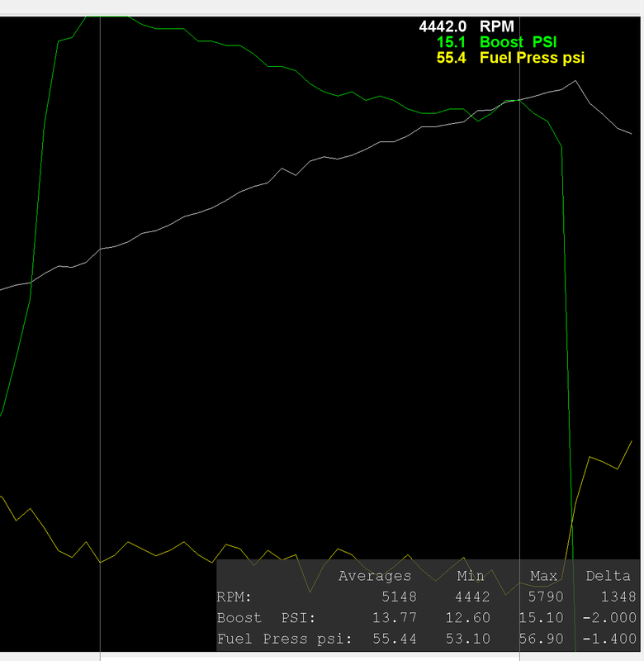This screenshot has width=644, height=661.
Task: Select the 55.4 fuel pressure readout value
Action: point(451,58)
